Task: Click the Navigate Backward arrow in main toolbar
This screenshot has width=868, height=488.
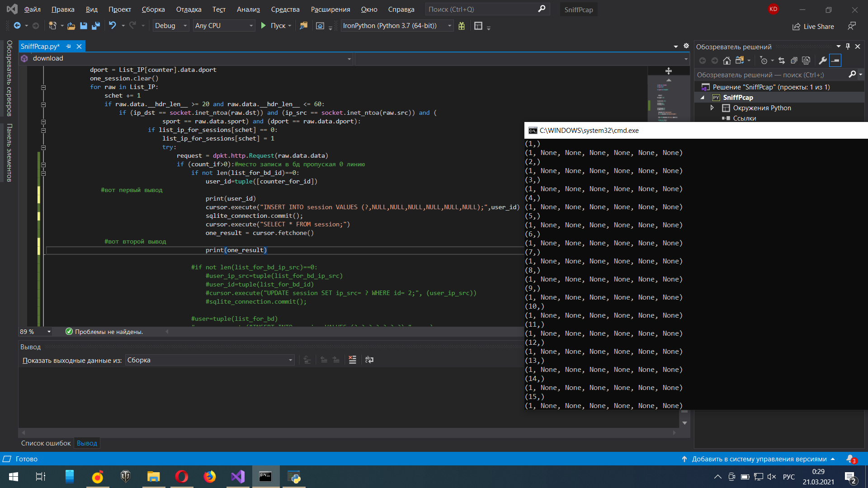Action: tap(17, 26)
